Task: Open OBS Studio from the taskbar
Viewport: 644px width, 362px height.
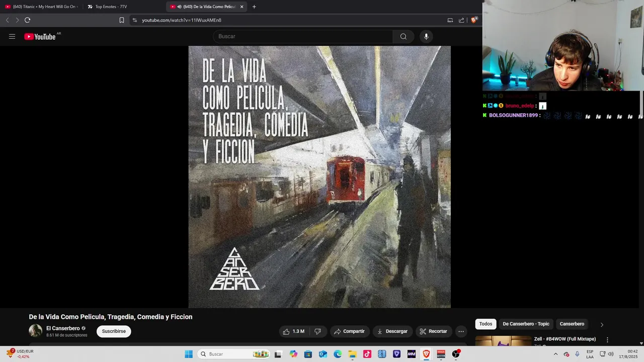Action: pos(456,354)
